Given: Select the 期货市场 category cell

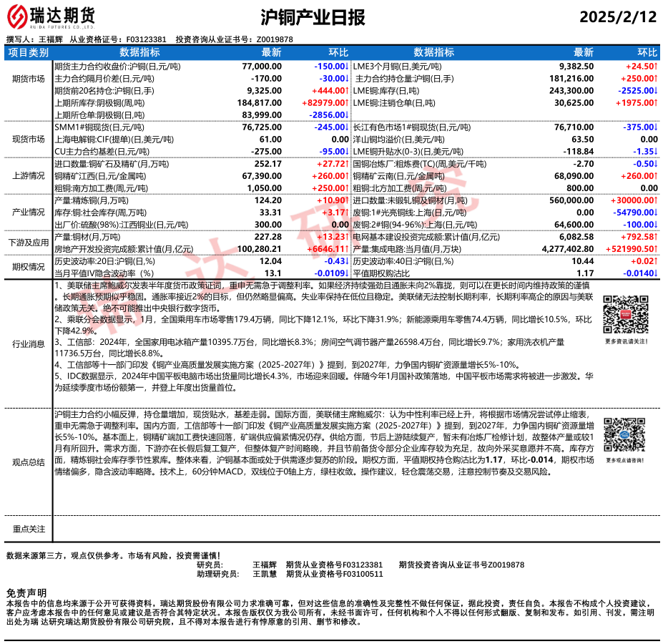Looking at the screenshot, I should tap(29, 79).
